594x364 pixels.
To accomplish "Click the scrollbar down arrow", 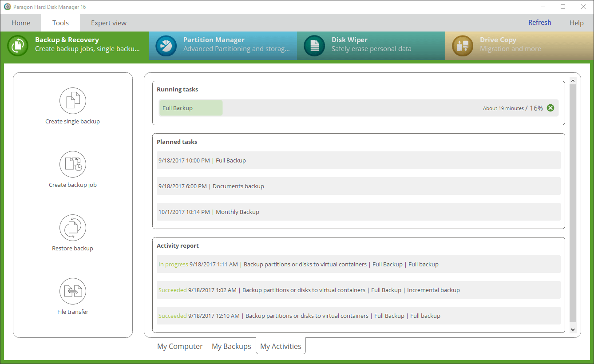I will click(x=573, y=329).
